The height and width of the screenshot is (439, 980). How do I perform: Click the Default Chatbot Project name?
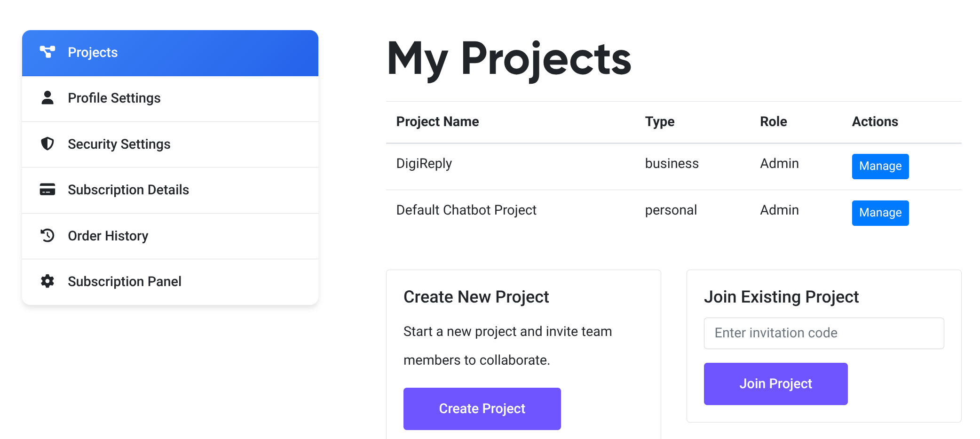coord(466,210)
